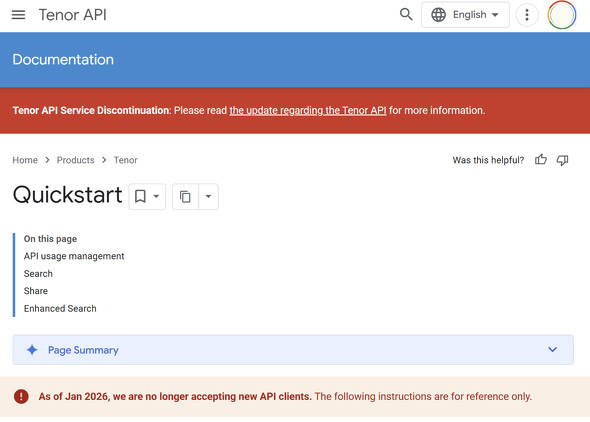Viewport: 590px width, 422px height.
Task: Jump to the Search section
Action: tap(38, 273)
